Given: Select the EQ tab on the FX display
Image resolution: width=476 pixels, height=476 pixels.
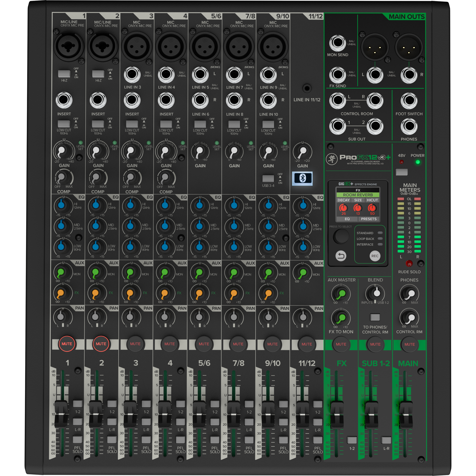Looking at the screenshot, I should (x=347, y=219).
